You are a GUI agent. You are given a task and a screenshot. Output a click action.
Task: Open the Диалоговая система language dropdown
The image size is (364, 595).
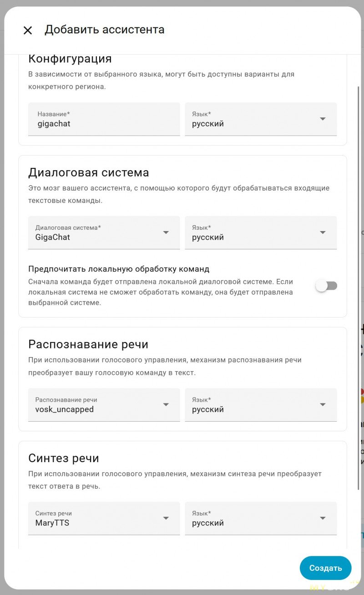tap(255, 232)
